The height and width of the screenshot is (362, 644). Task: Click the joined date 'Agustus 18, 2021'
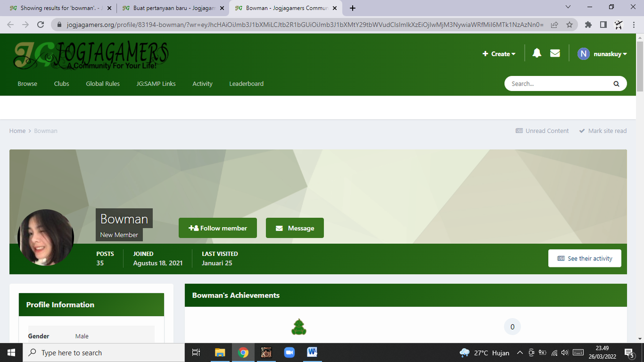(158, 263)
